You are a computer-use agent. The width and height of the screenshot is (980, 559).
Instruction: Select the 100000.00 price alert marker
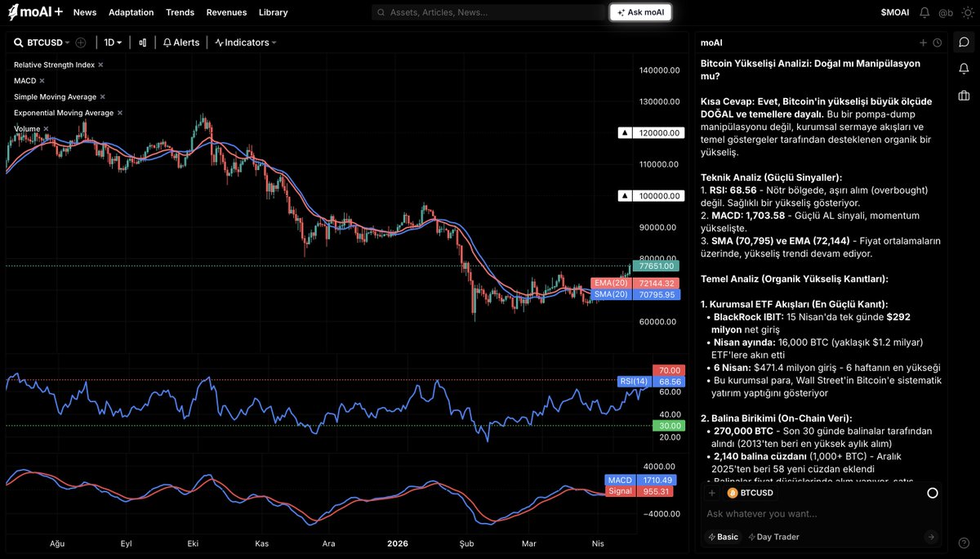(653, 196)
